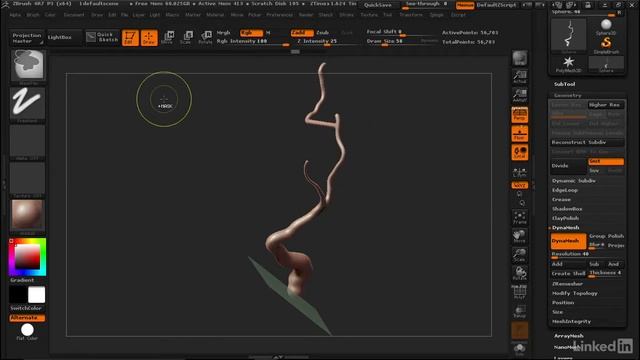
Task: Click the color picker square
Action: coord(27,257)
